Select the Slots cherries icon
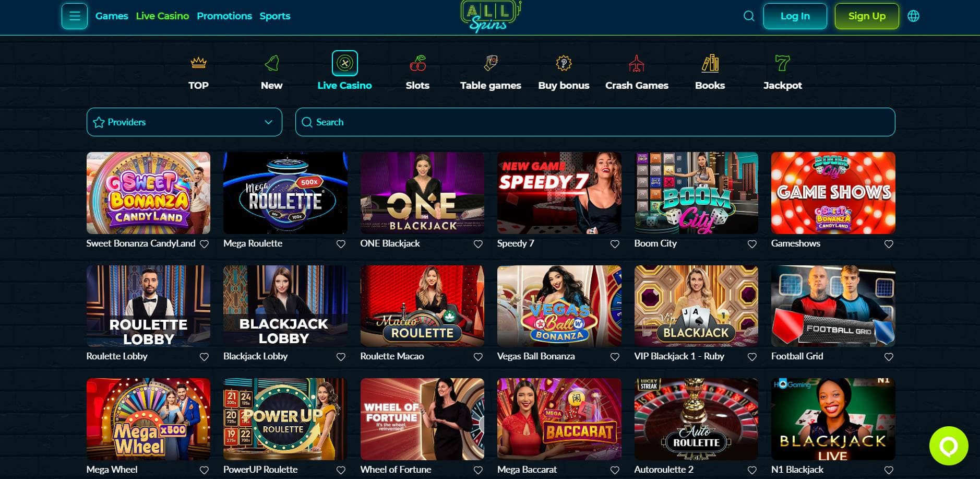This screenshot has width=980, height=479. (417, 63)
